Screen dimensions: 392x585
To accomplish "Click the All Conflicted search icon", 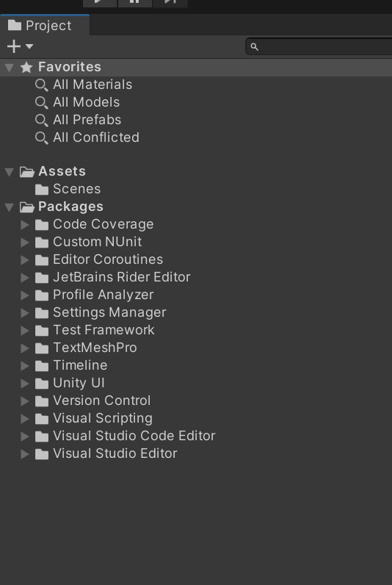I will tap(41, 137).
